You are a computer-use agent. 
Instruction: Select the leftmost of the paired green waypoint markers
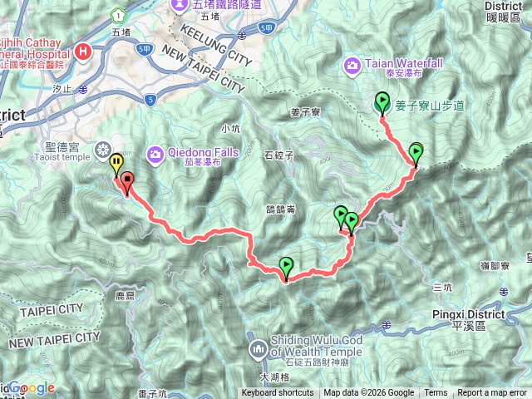coord(341,218)
